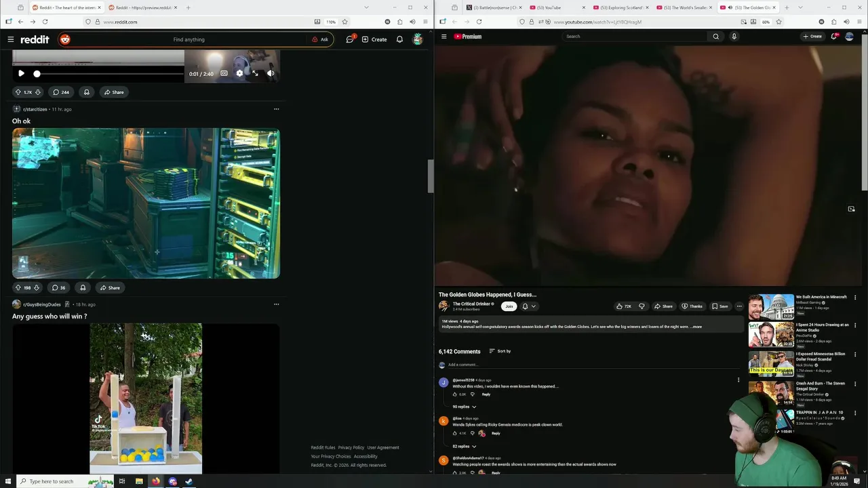Expand video description with ...more
The image size is (868, 488).
(696, 327)
